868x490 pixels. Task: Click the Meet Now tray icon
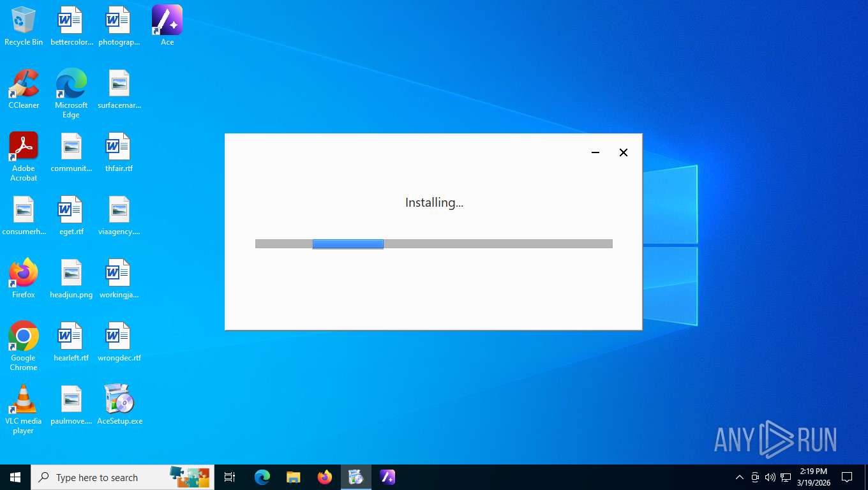pyautogui.click(x=755, y=477)
